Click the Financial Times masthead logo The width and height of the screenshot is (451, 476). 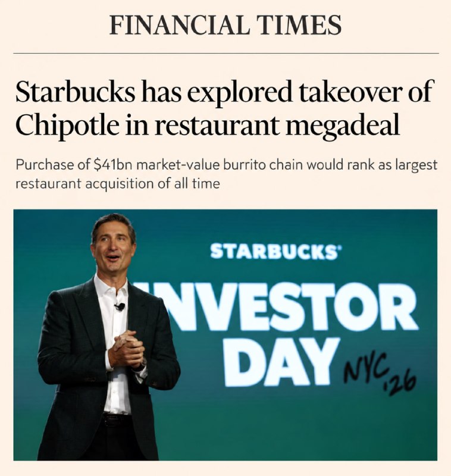point(225,25)
